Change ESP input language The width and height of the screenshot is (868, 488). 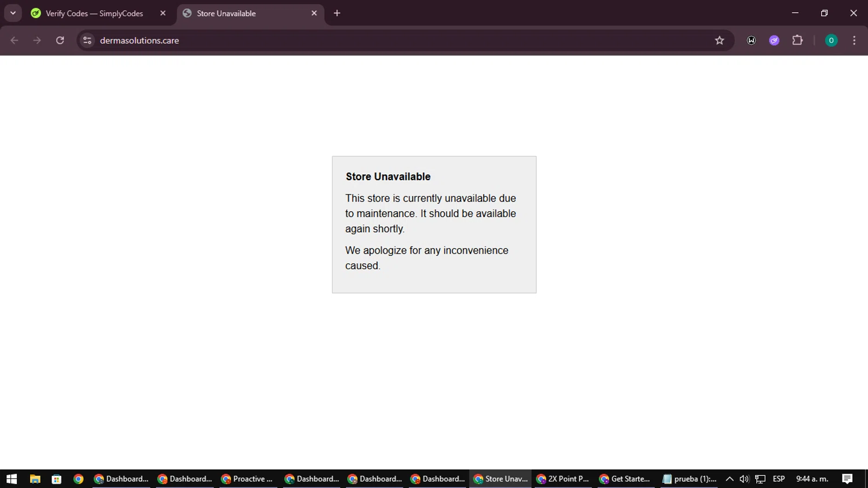coord(779,479)
